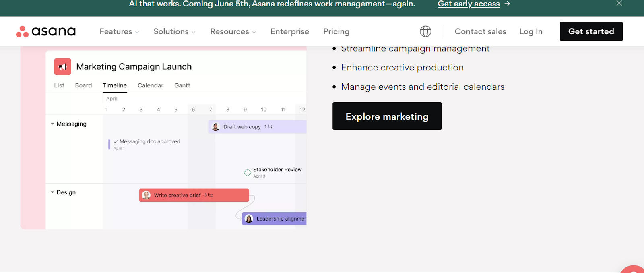Click 'Manage events and editorial calendars' text
The width and height of the screenshot is (644, 273).
(423, 87)
